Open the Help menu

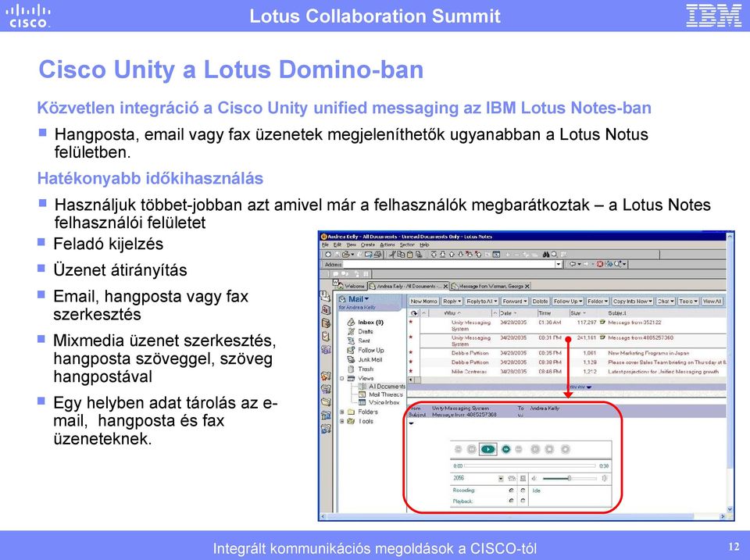click(424, 244)
